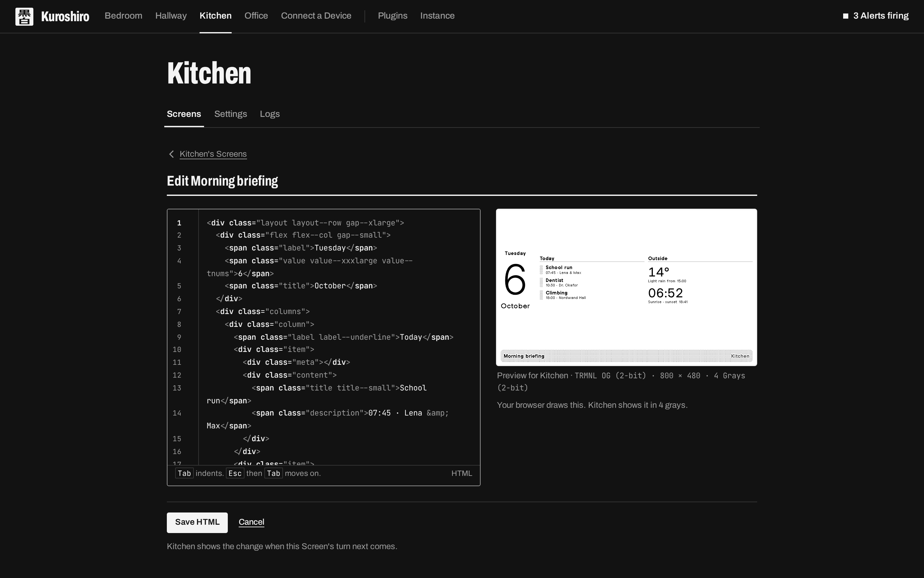Image resolution: width=924 pixels, height=578 pixels.
Task: Place cursor on code line 1
Action: point(305,223)
